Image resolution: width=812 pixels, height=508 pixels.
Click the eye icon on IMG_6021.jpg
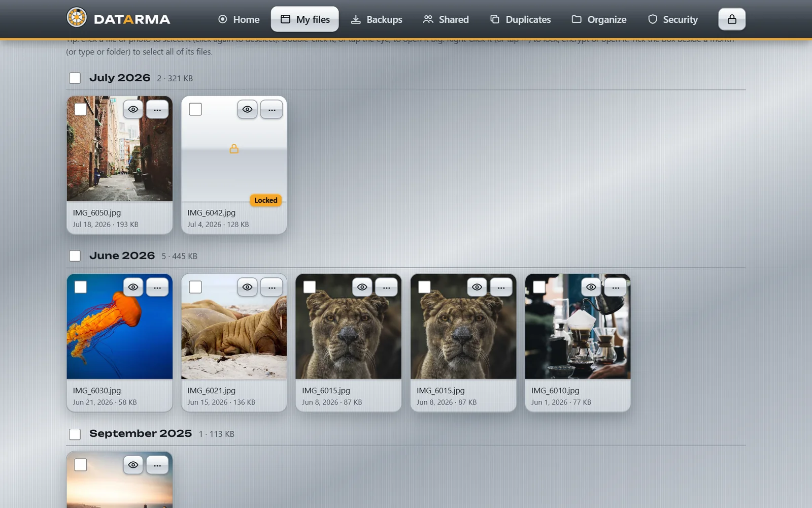247,287
